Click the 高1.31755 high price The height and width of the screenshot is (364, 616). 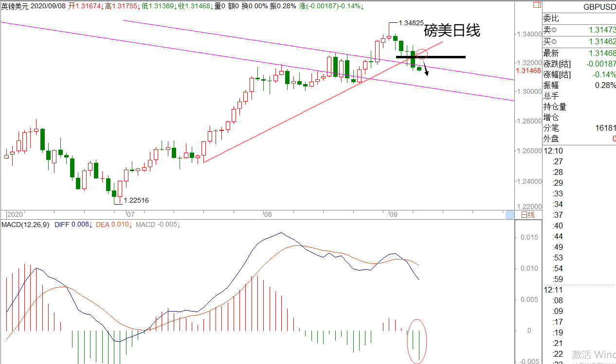click(x=123, y=6)
